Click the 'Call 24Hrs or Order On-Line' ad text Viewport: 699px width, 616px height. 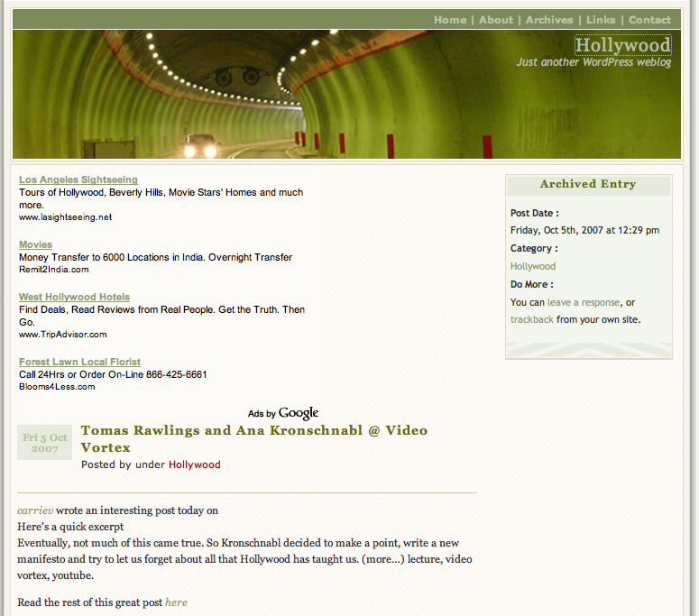(113, 374)
